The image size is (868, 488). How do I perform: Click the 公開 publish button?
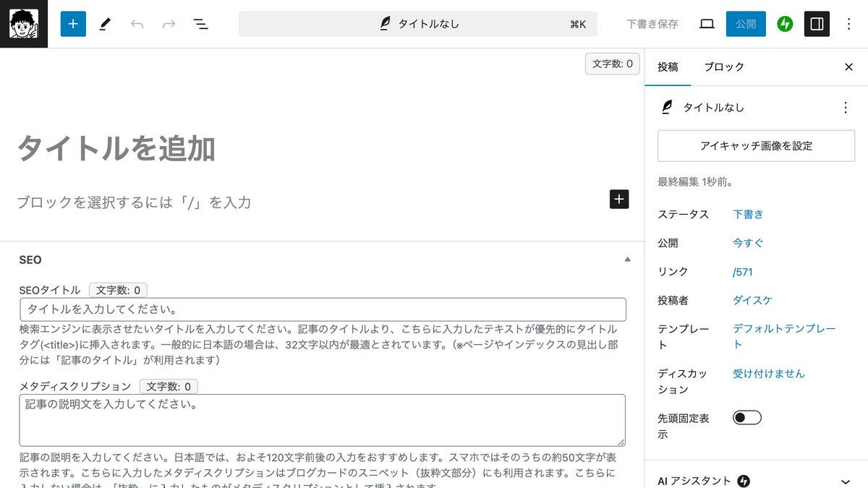coord(746,24)
